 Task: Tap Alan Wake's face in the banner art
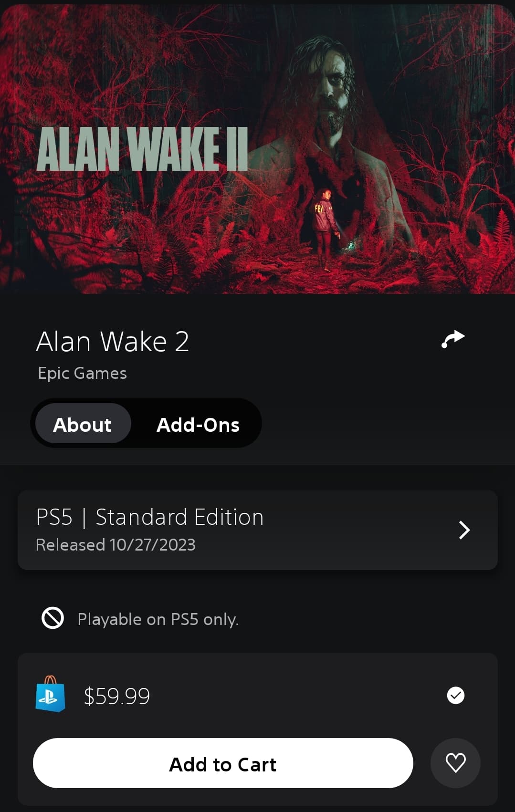point(330,81)
